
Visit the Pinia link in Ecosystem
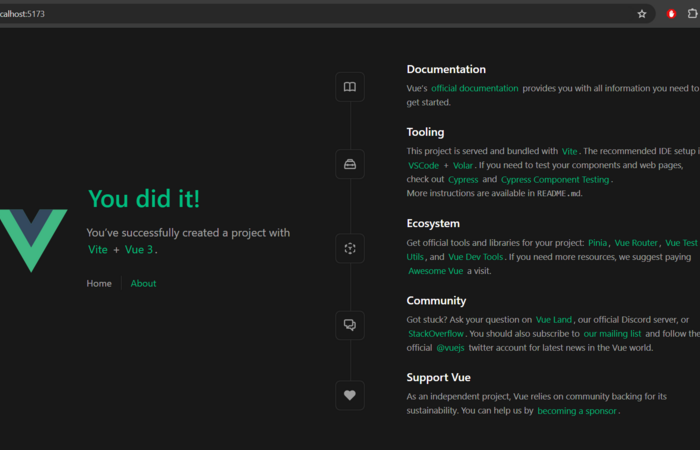[x=598, y=242]
